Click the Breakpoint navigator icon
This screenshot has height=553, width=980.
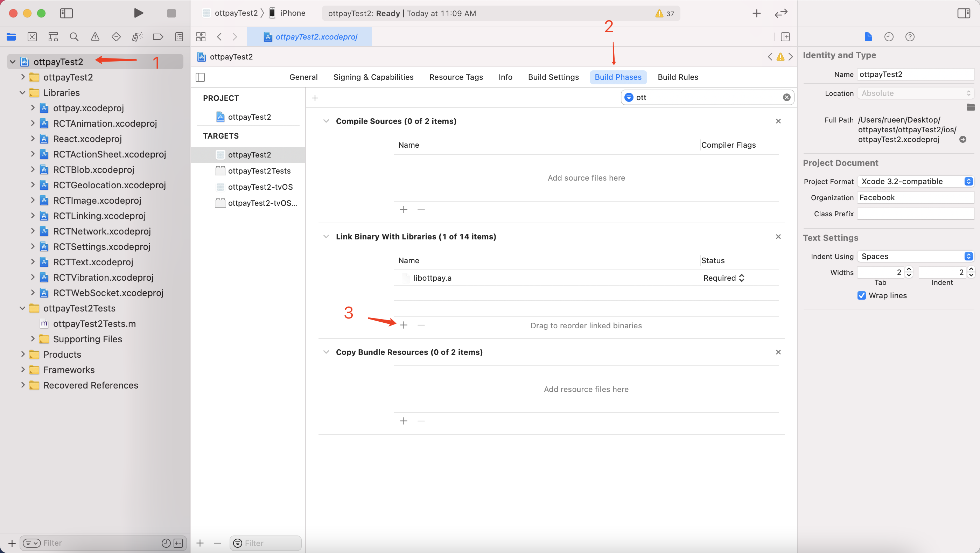158,37
